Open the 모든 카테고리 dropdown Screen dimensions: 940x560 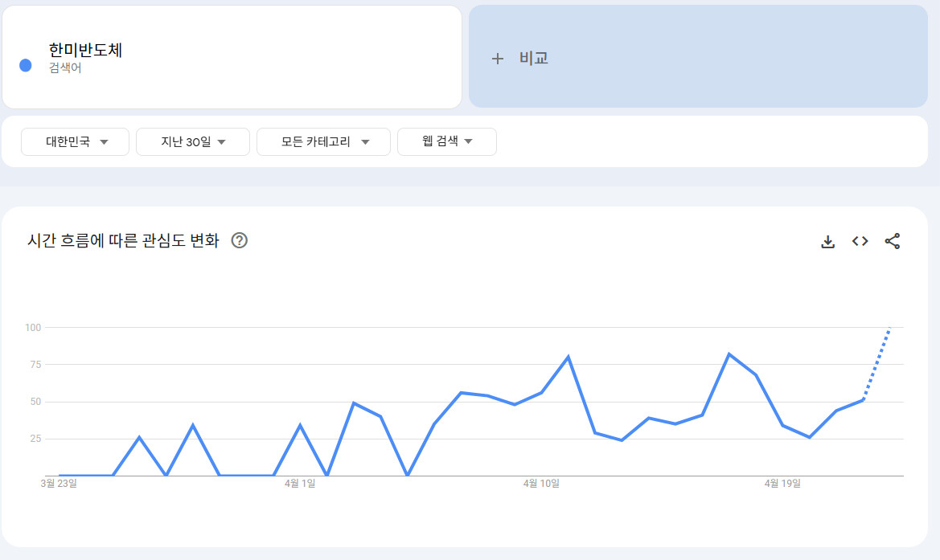(x=323, y=142)
